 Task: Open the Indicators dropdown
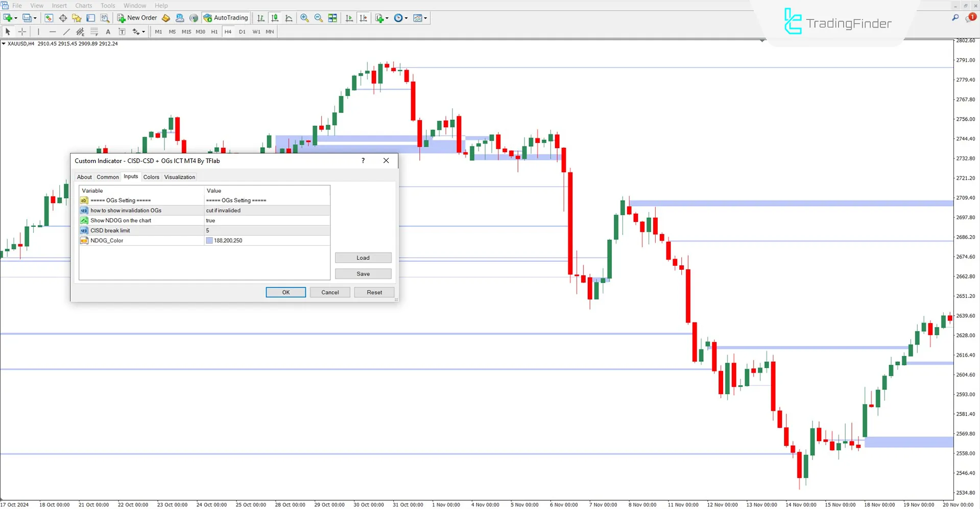pyautogui.click(x=381, y=18)
